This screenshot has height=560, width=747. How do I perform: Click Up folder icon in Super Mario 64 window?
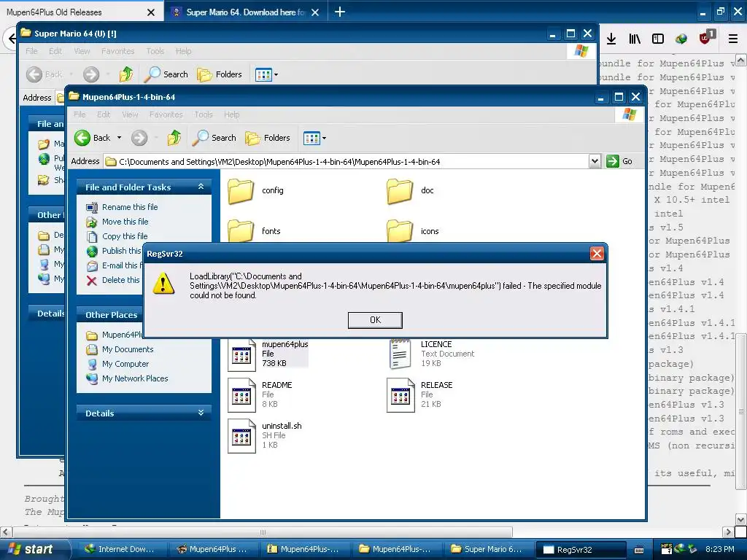pyautogui.click(x=126, y=74)
